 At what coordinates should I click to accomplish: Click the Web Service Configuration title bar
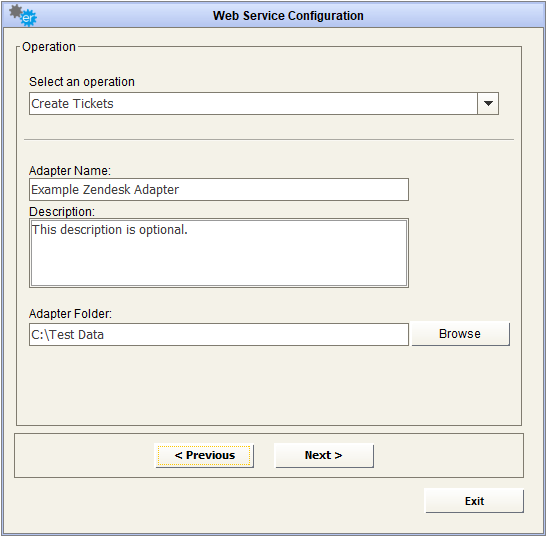(274, 15)
